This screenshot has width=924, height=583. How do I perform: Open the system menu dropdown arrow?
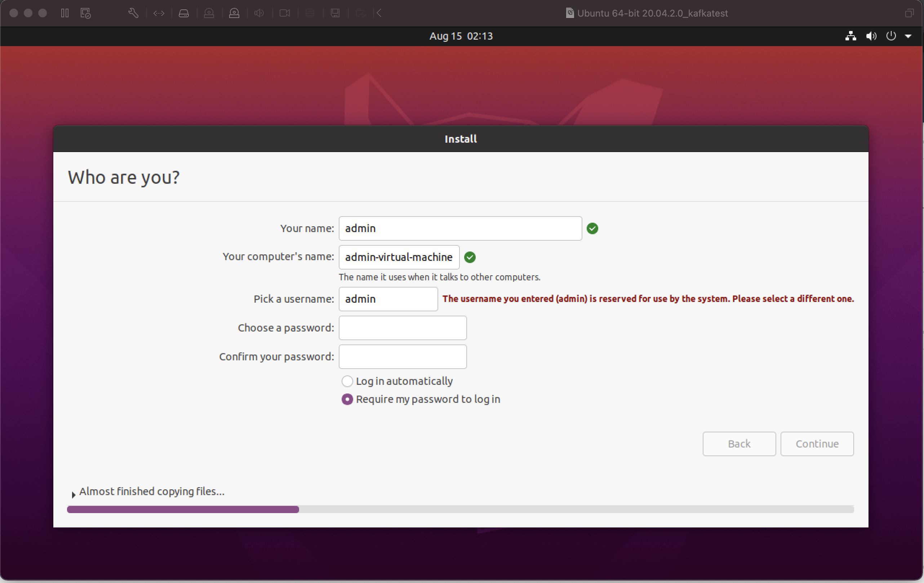908,36
